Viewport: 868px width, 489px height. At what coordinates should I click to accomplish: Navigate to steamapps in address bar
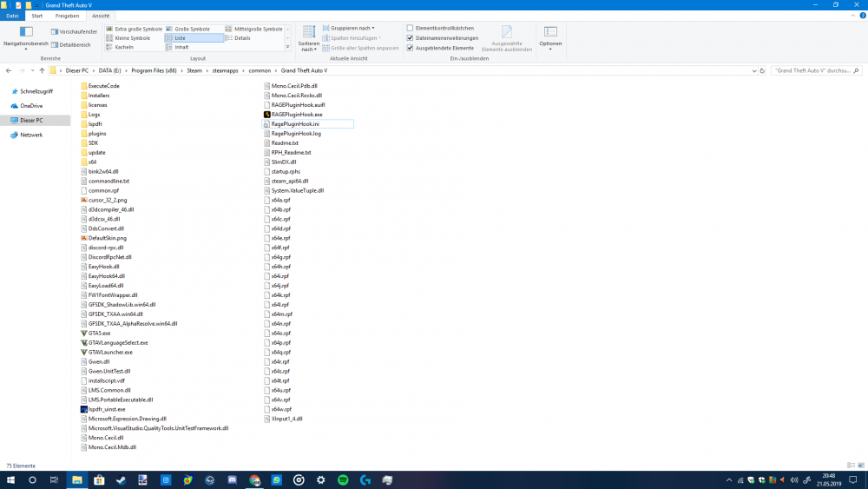[226, 71]
